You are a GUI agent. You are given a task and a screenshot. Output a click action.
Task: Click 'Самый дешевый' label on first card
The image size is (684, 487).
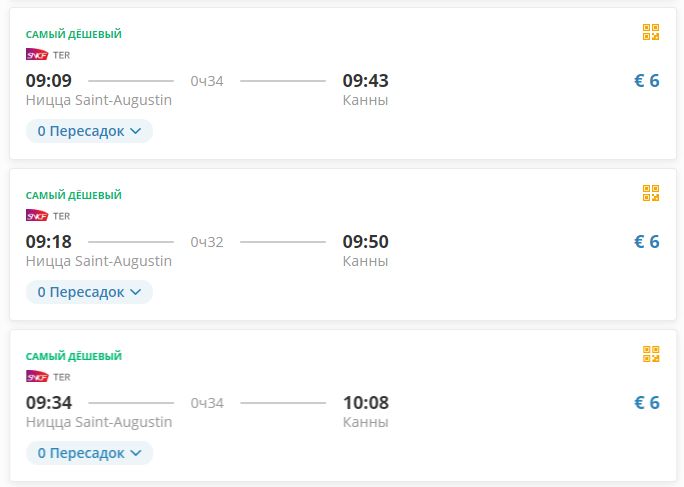point(73,35)
